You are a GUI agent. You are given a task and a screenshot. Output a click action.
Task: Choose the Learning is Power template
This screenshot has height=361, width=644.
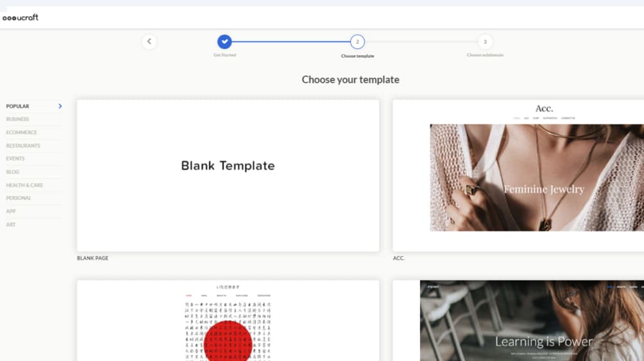pyautogui.click(x=518, y=320)
